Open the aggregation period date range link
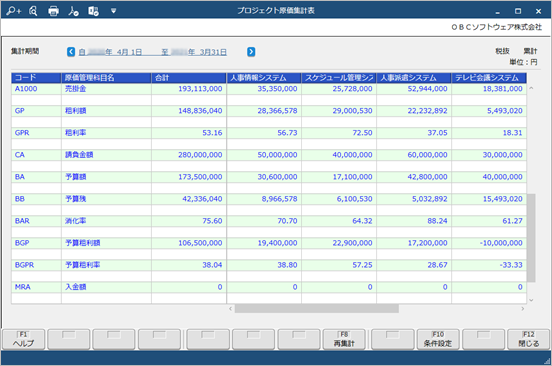 coord(152,52)
